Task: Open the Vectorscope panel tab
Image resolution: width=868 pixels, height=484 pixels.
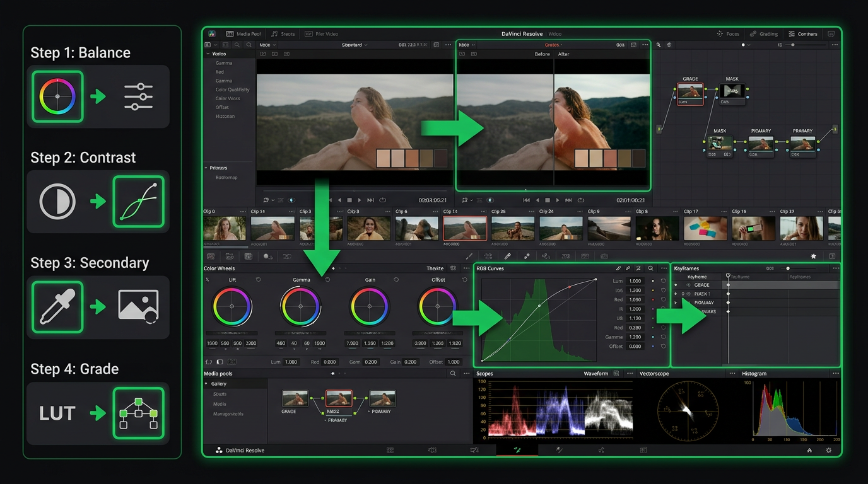Action: (x=654, y=373)
